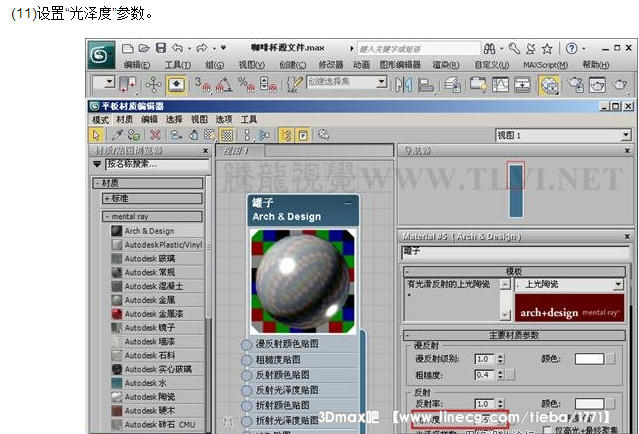The image size is (639, 434).
Task: Open the Rendered Frame Window icon
Action: 597,85
